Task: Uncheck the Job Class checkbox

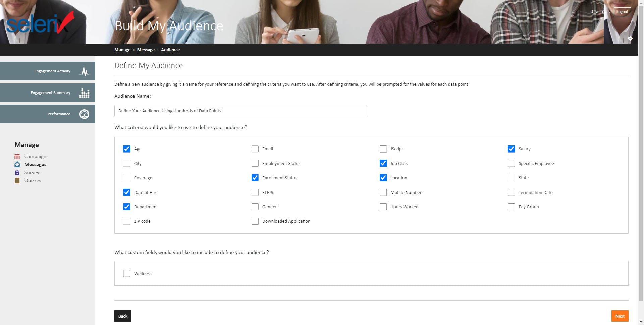Action: [383, 163]
